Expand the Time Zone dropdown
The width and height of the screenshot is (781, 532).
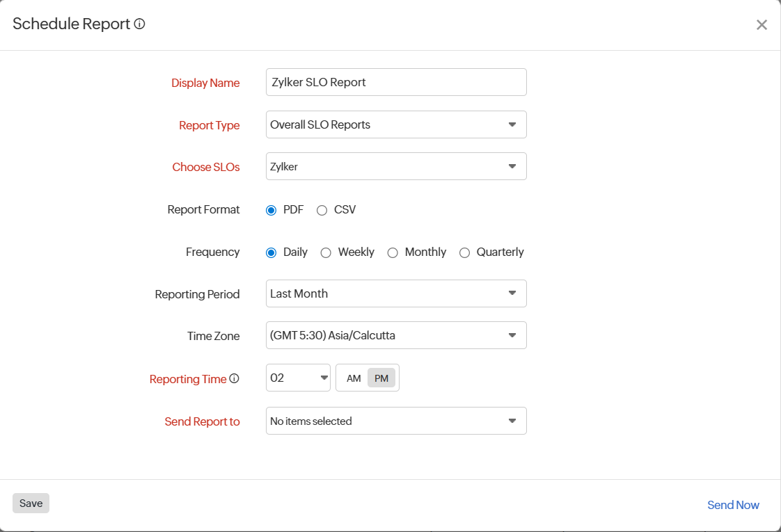click(396, 335)
